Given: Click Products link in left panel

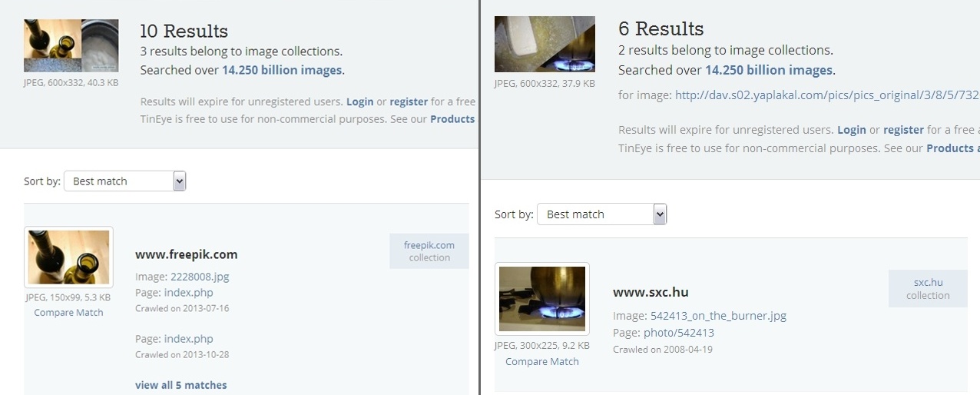Looking at the screenshot, I should click(x=452, y=119).
